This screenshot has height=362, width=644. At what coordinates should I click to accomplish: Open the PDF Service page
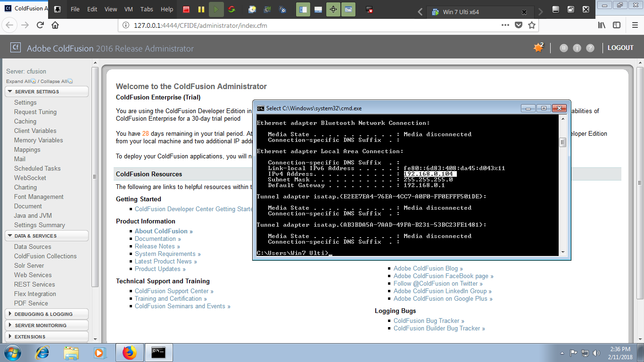(31, 303)
